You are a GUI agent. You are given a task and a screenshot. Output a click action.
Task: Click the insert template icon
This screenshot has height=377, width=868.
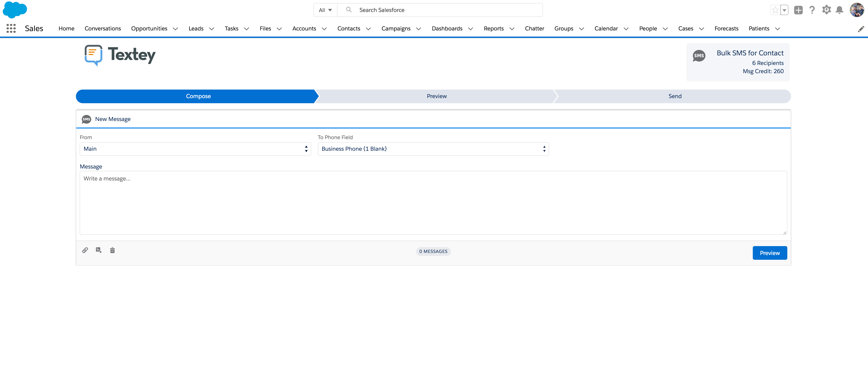(99, 250)
